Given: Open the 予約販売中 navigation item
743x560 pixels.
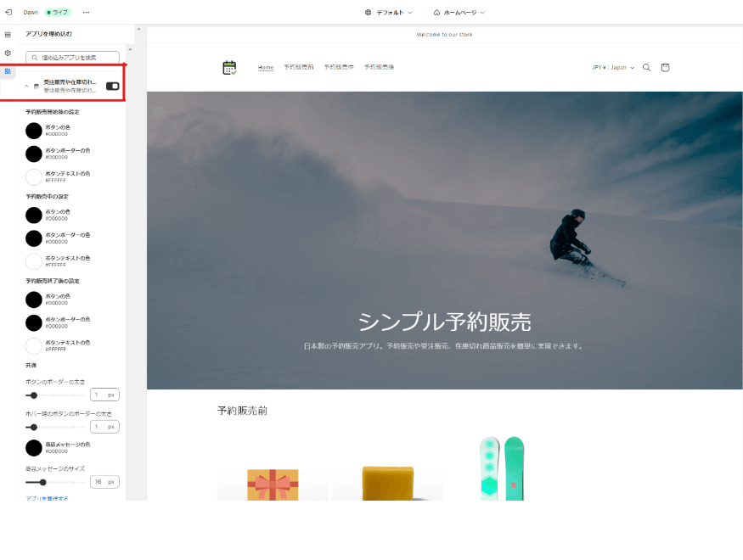Looking at the screenshot, I should tap(339, 67).
